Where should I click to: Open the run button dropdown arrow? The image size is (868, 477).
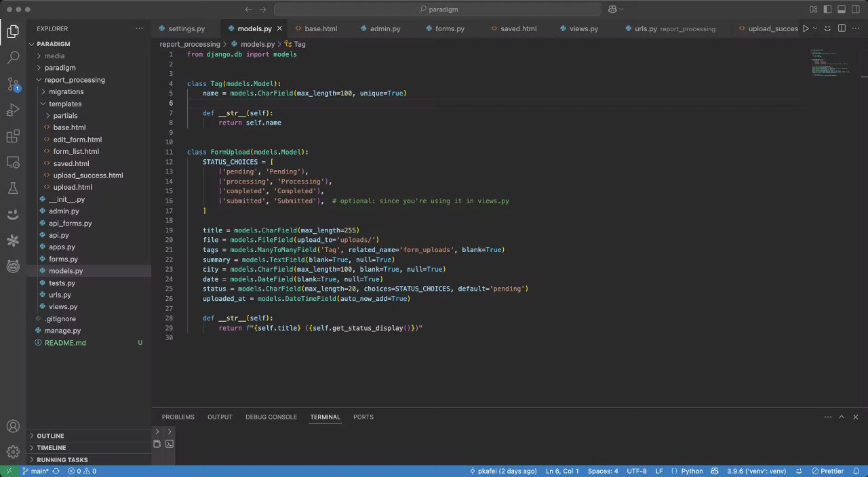(x=815, y=28)
